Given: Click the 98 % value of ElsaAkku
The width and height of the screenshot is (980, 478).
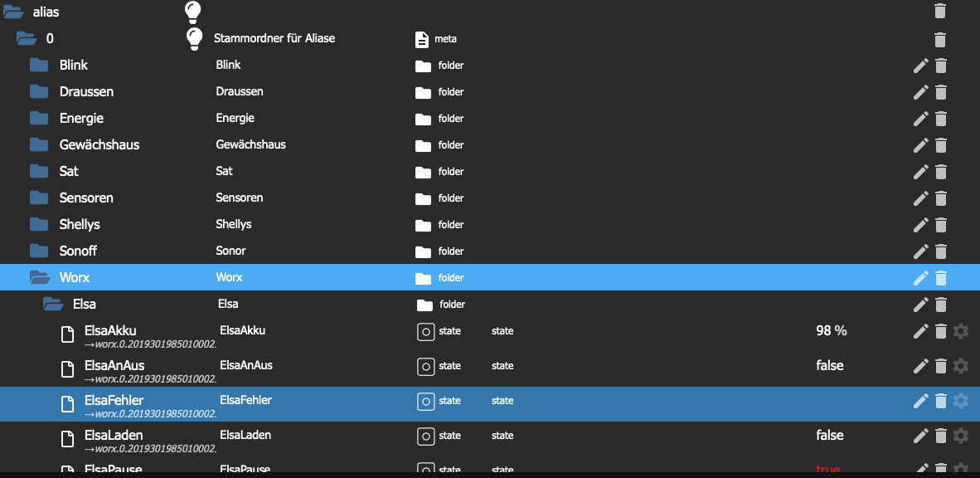Looking at the screenshot, I should point(831,331).
